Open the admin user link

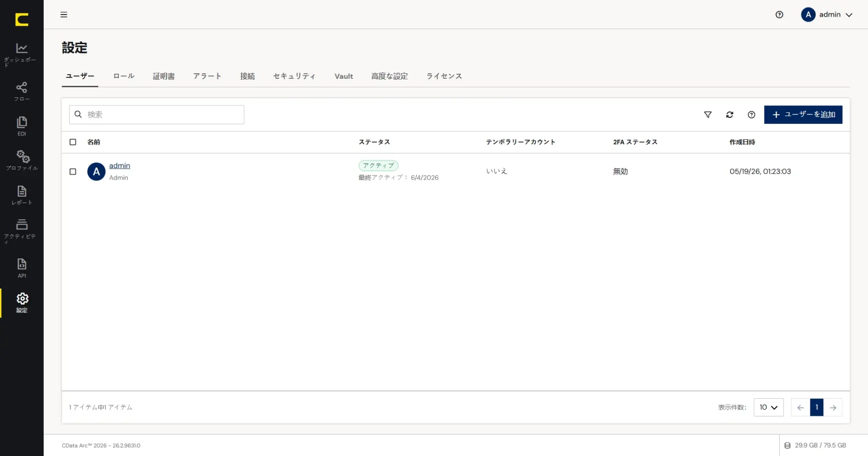point(119,166)
